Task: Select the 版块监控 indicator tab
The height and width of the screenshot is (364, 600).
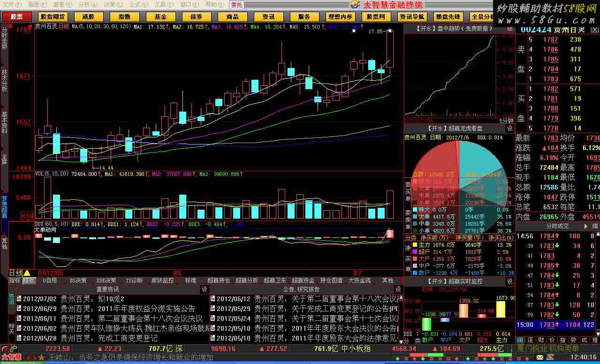Action: (x=162, y=281)
